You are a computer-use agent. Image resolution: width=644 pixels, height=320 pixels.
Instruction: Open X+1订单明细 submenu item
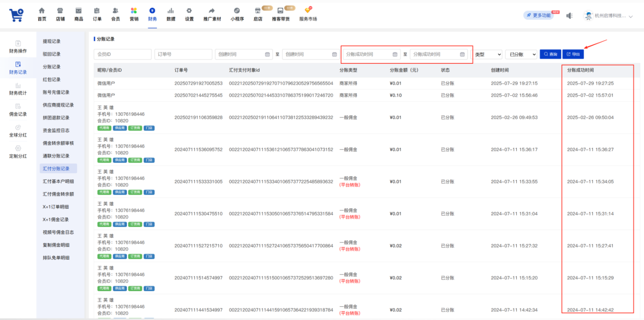pos(56,207)
